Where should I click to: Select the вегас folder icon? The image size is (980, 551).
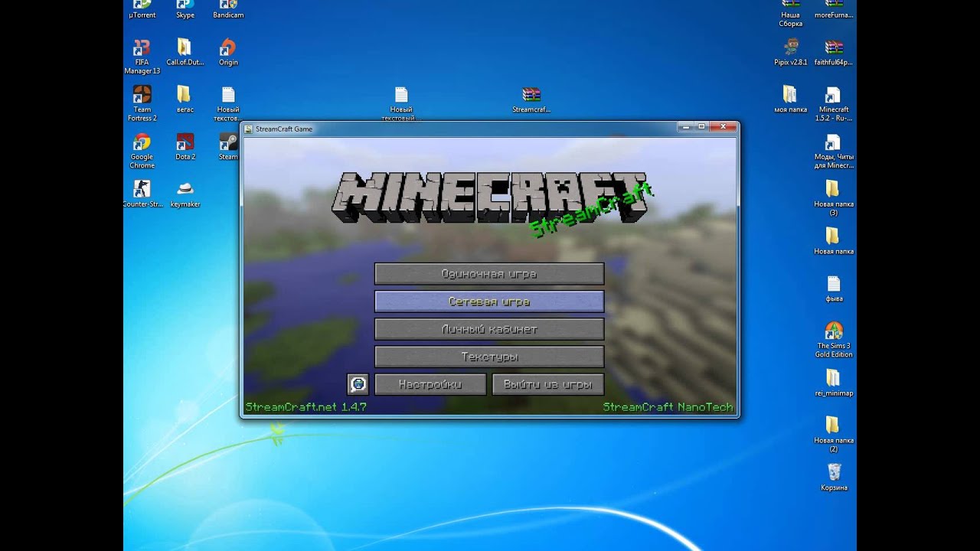click(185, 99)
